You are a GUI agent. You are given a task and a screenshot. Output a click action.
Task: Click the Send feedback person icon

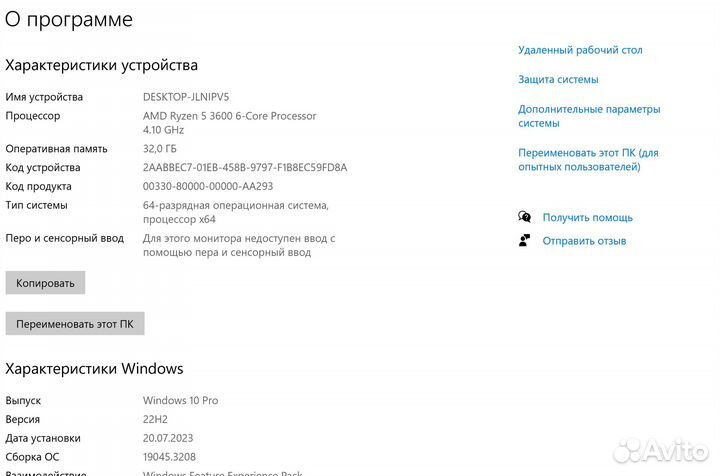point(524,240)
